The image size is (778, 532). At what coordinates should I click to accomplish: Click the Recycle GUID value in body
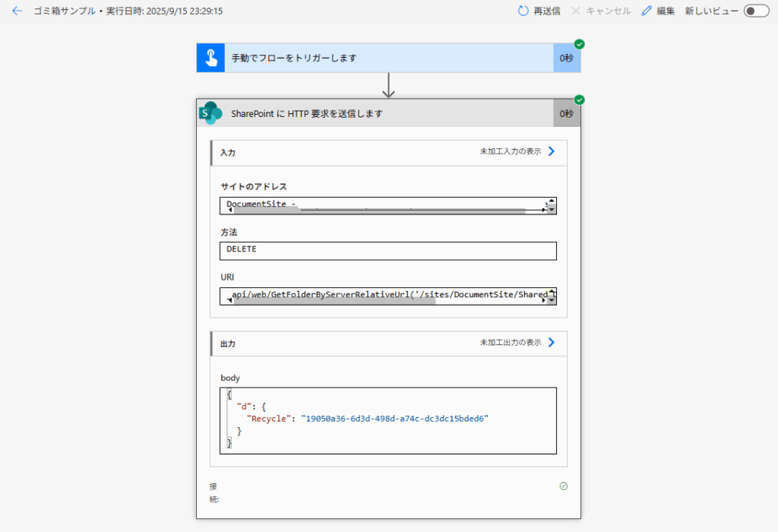click(x=395, y=418)
